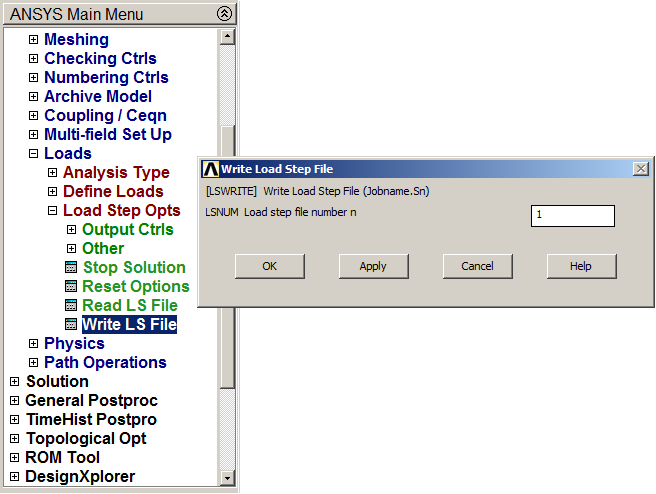Cancel the Write Load Step File dialog
The image size is (656, 494).
click(477, 266)
